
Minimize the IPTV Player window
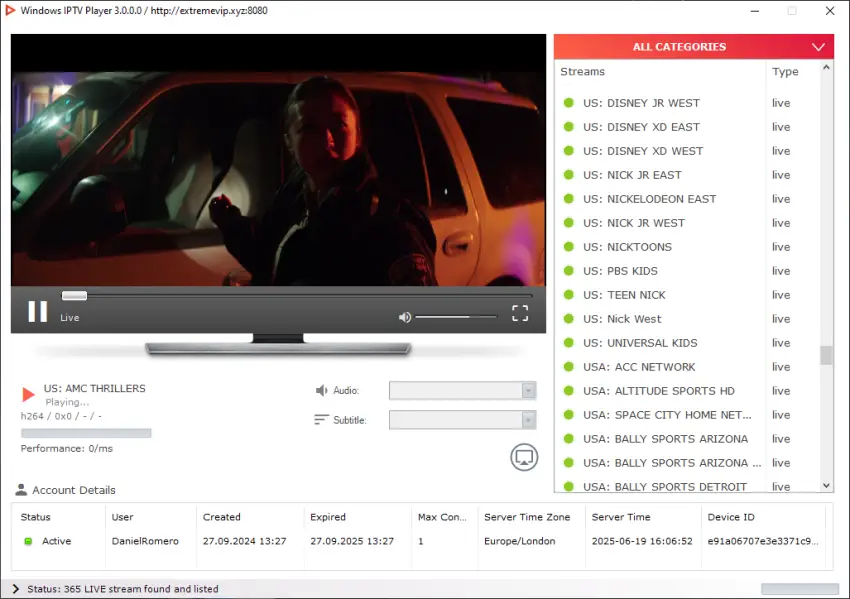[755, 11]
